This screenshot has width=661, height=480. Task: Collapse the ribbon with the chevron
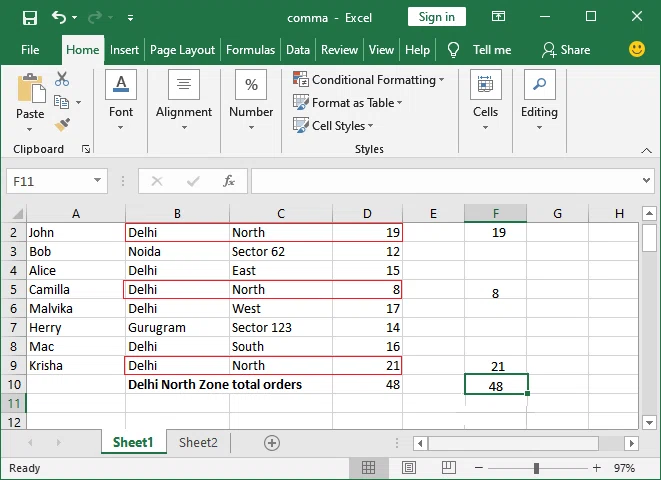click(646, 150)
